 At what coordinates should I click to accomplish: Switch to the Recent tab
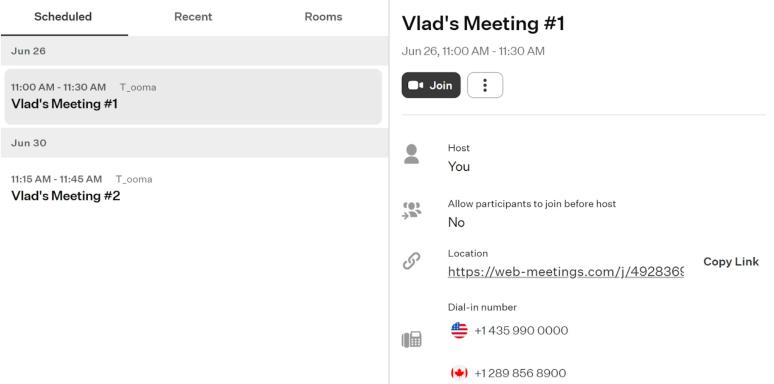click(193, 17)
